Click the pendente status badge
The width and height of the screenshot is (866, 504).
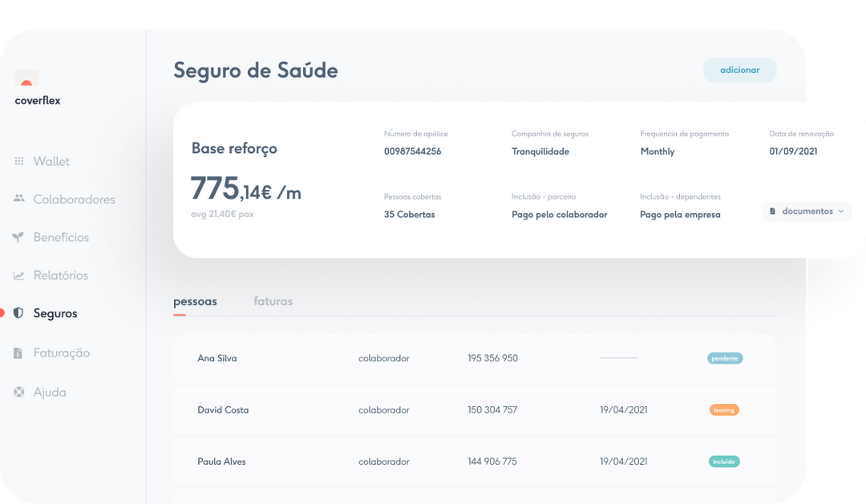(725, 358)
